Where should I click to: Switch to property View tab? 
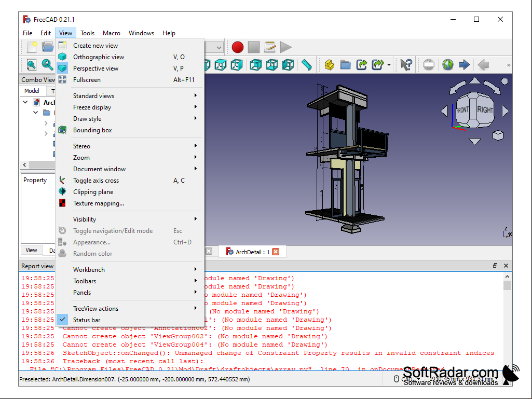(31, 250)
